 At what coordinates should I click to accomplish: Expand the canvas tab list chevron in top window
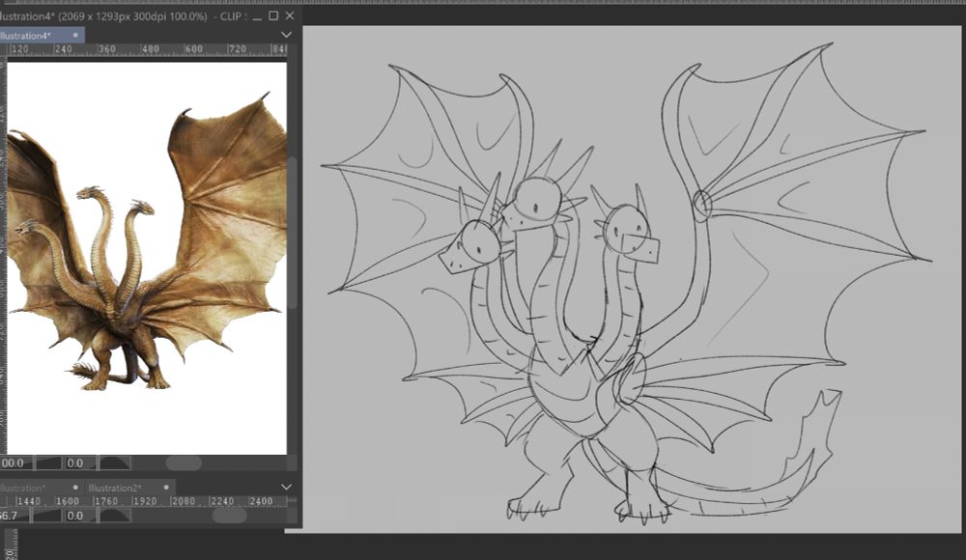(x=284, y=34)
